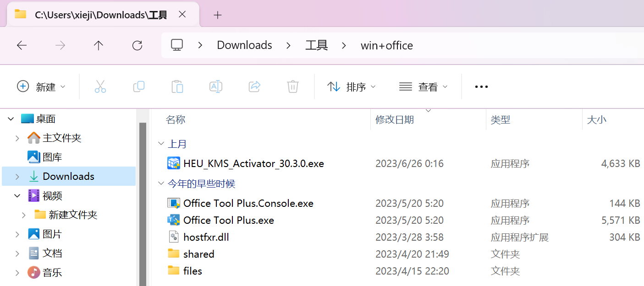Viewport: 644px width, 286px height.
Task: Click the Back navigation arrow
Action: pyautogui.click(x=22, y=45)
